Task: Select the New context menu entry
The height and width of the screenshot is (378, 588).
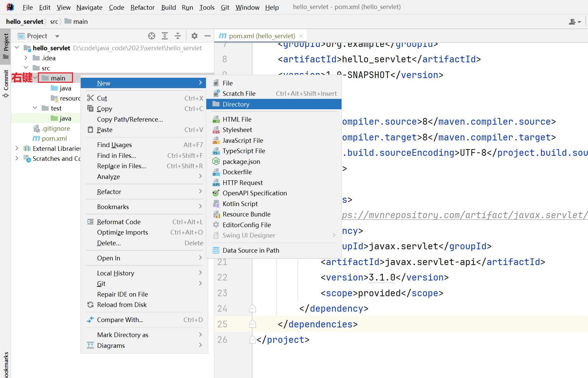Action: (x=143, y=83)
